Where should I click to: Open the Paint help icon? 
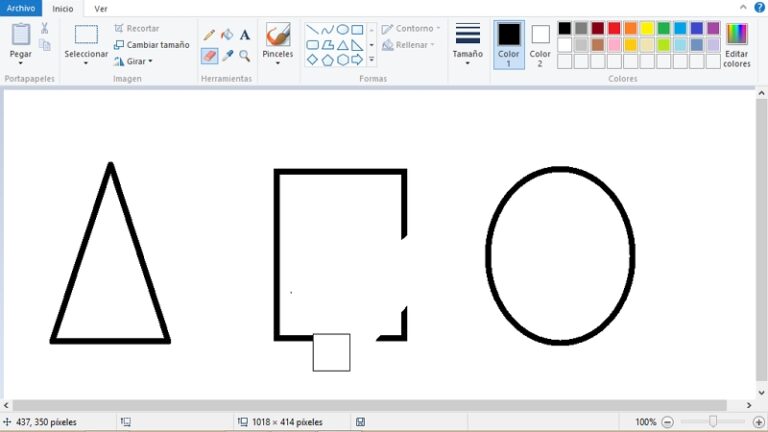click(759, 7)
